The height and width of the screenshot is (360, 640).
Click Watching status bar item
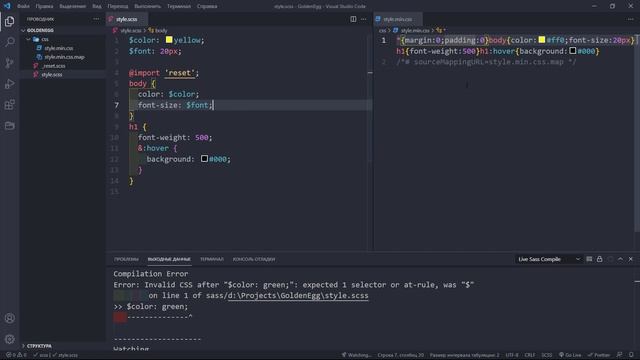(356, 355)
